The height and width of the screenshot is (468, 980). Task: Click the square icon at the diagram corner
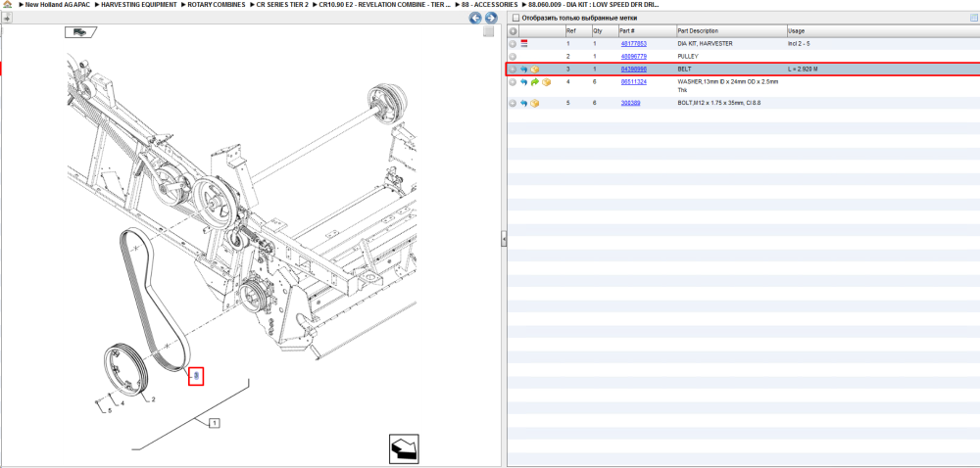489,32
